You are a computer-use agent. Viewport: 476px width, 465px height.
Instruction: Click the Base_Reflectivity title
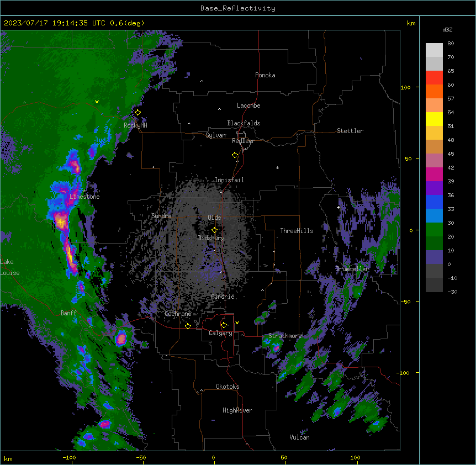point(238,8)
